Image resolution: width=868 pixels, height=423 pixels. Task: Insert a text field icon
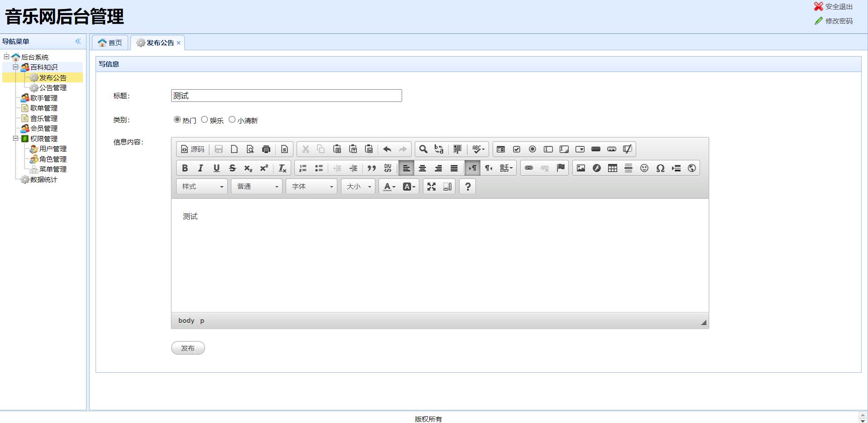(548, 149)
